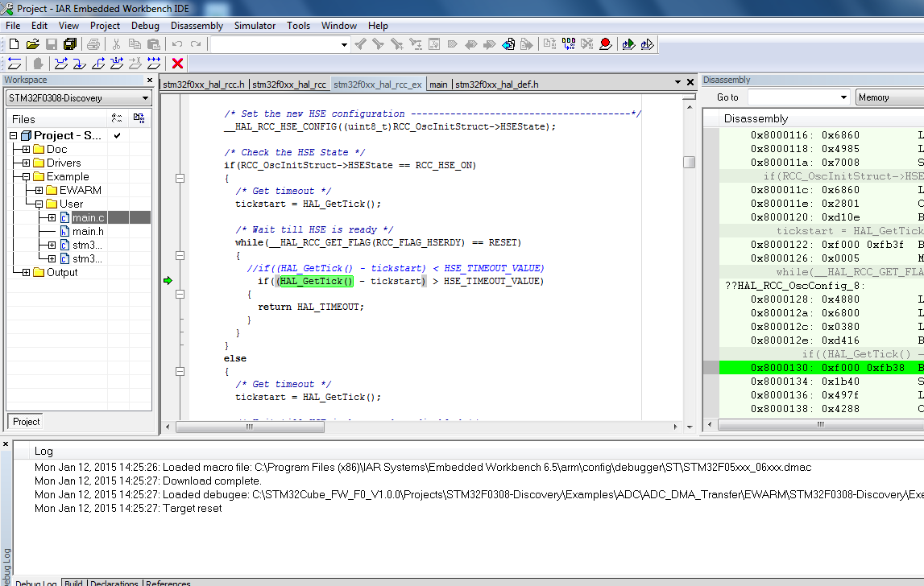
Task: Collapse the Example folder in workspace
Action: click(26, 176)
